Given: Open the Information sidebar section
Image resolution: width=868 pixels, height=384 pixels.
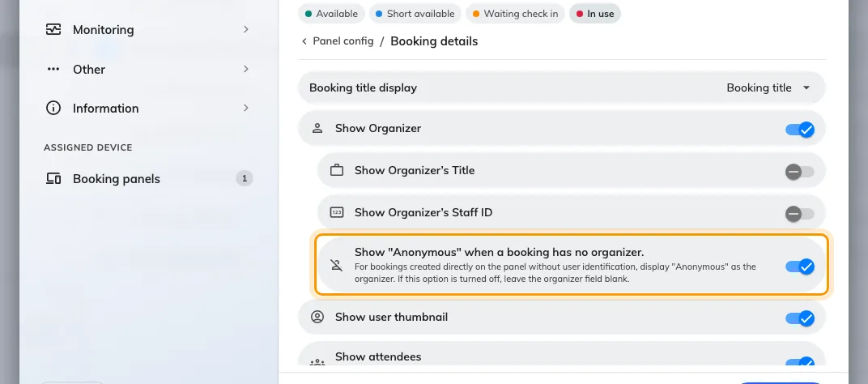Looking at the screenshot, I should tap(148, 108).
